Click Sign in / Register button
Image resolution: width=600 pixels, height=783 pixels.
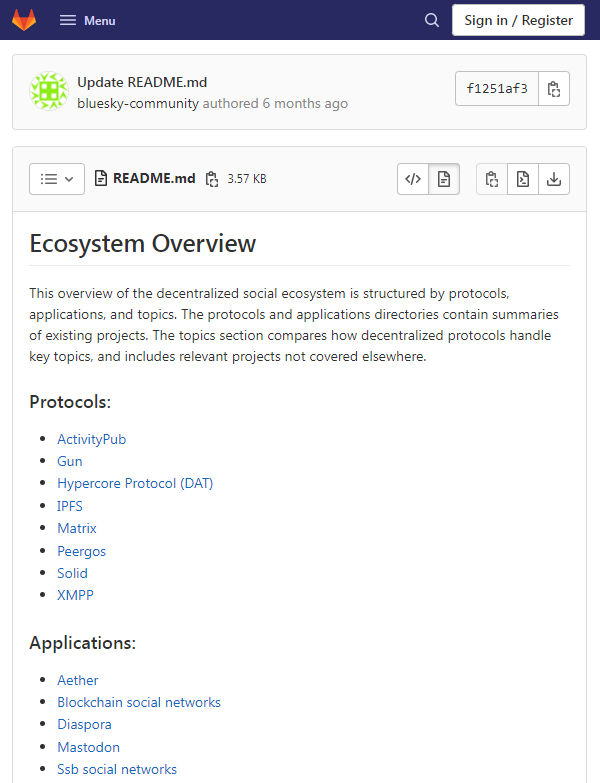pos(518,20)
